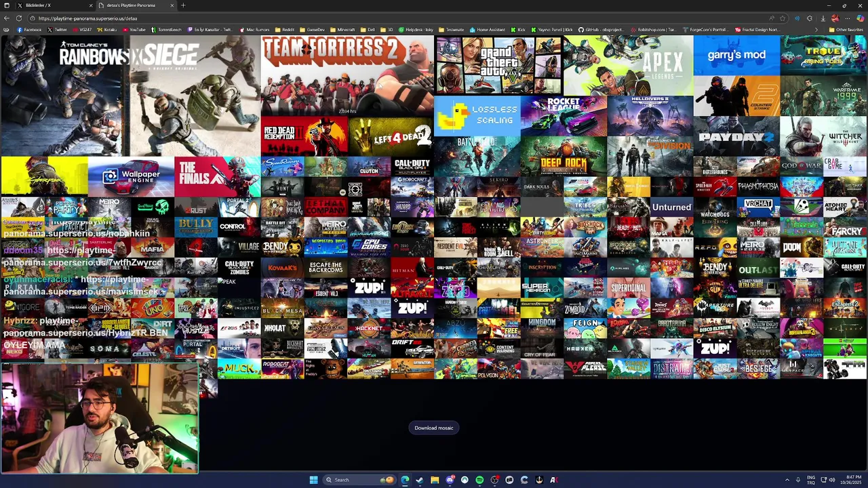Click the Warframe 1999 tile
This screenshot has width=868, height=488.
click(823, 96)
